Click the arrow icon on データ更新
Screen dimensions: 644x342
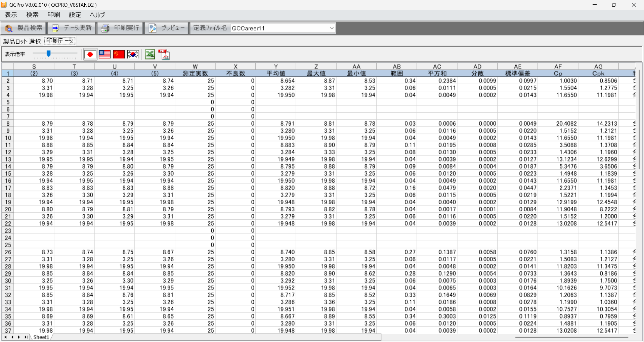[55, 29]
